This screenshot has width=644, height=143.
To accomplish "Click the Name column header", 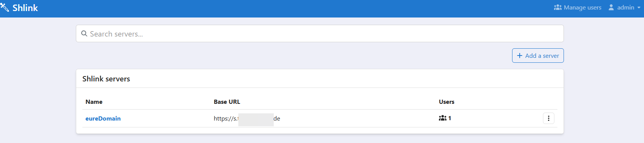I will [x=94, y=102].
